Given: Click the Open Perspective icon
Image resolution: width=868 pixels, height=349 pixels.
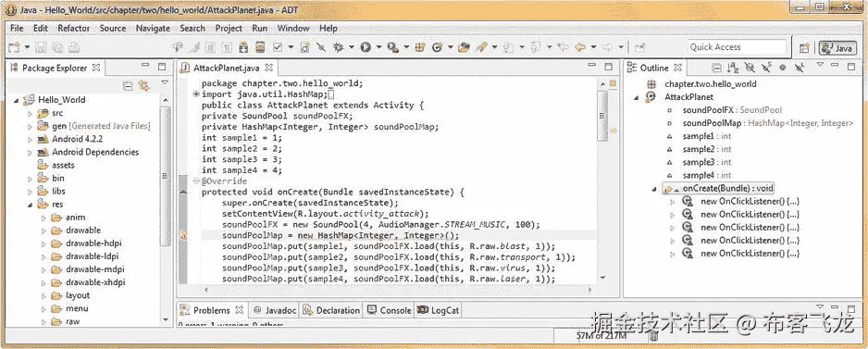Looking at the screenshot, I should [804, 48].
